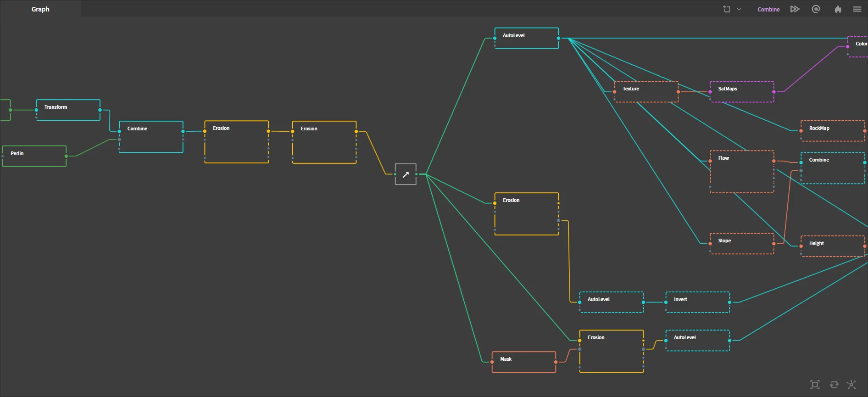This screenshot has width=868, height=397.
Task: Select the Transform node
Action: pos(68,110)
